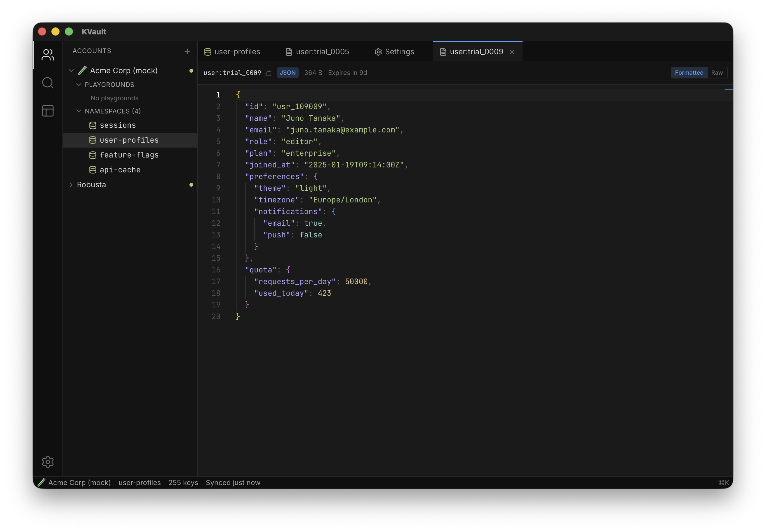Switch to the user:trial_0005 tab
This screenshot has width=766, height=532.
pos(317,52)
